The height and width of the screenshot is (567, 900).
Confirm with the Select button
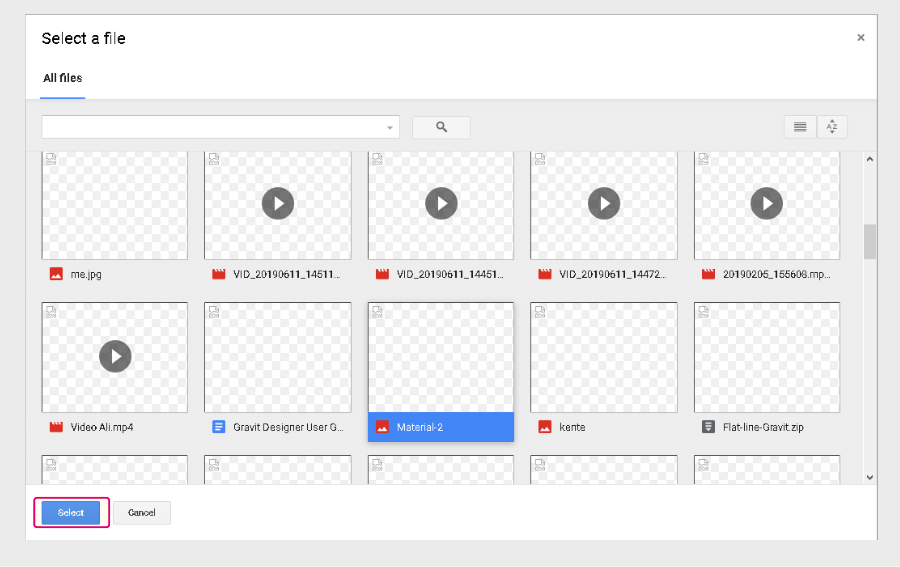point(71,512)
